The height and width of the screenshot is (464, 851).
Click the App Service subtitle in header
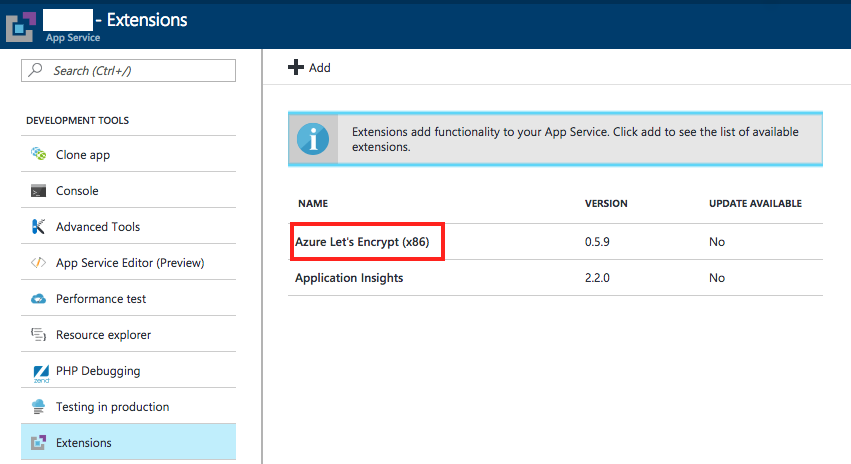[73, 37]
